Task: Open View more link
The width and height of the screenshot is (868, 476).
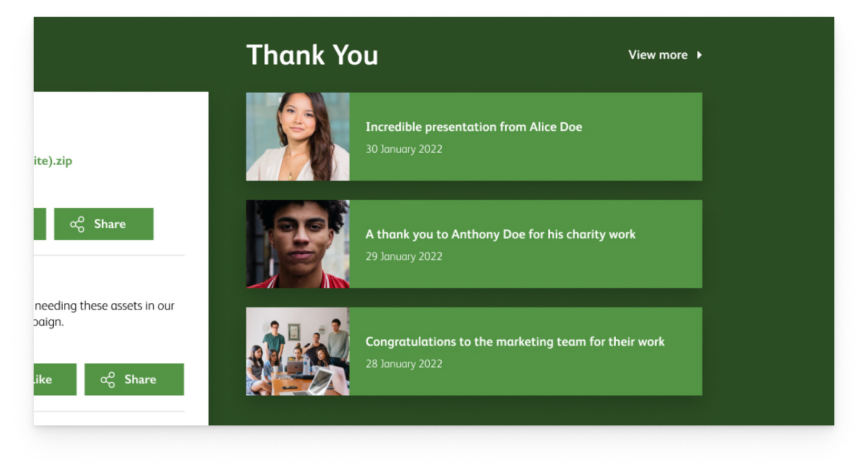Action: click(x=665, y=55)
